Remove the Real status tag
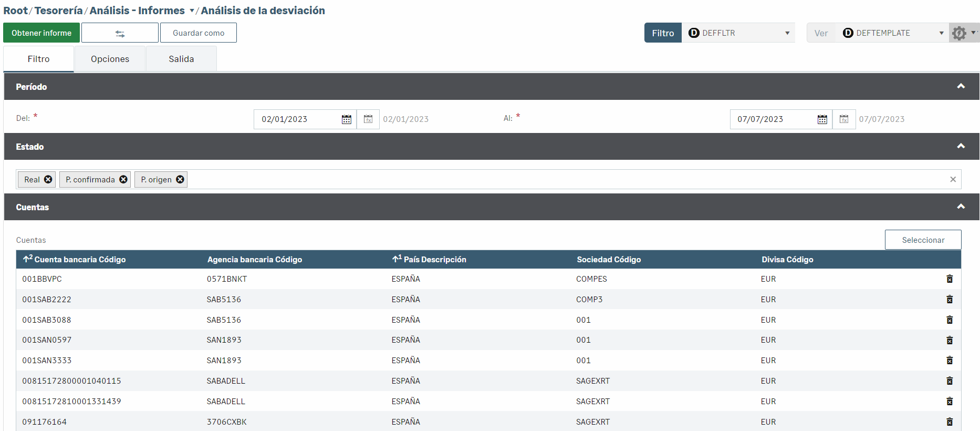 48,180
